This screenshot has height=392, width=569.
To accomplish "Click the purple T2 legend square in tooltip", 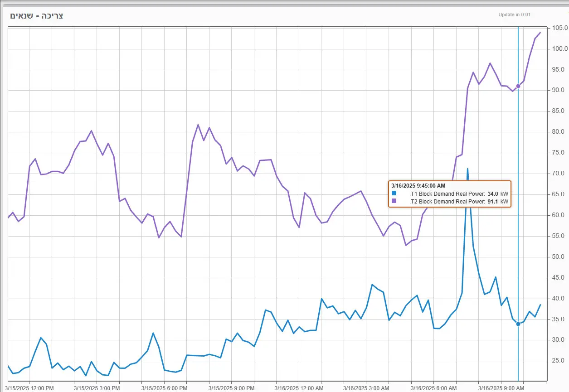I will point(394,201).
